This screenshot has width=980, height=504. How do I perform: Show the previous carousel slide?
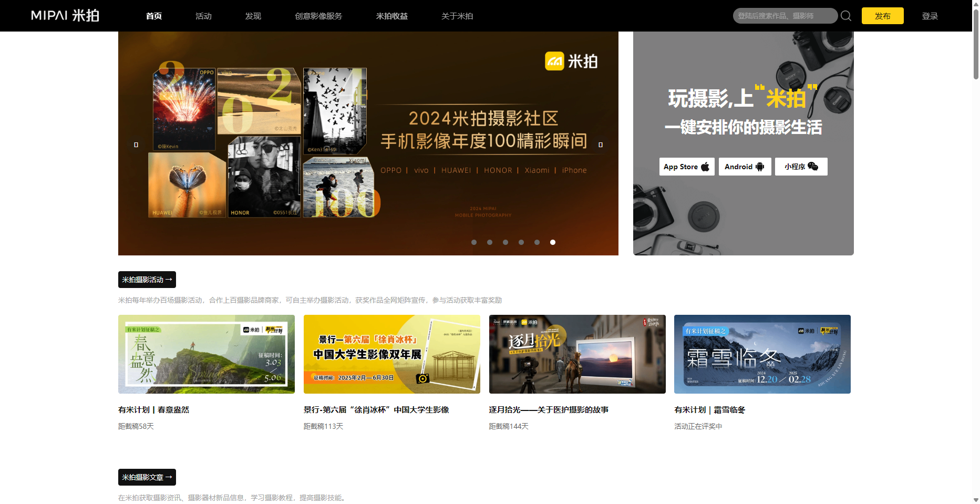136,145
